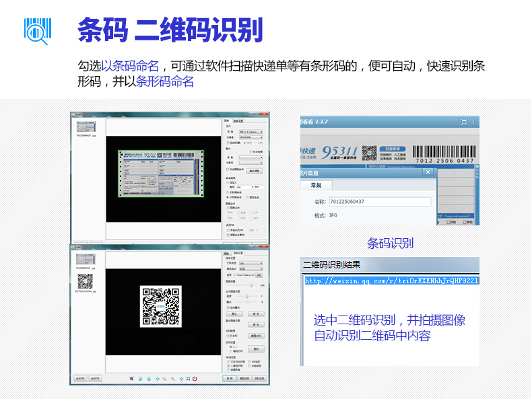Toggle the merge-with-main-image checkbox

click(228, 170)
